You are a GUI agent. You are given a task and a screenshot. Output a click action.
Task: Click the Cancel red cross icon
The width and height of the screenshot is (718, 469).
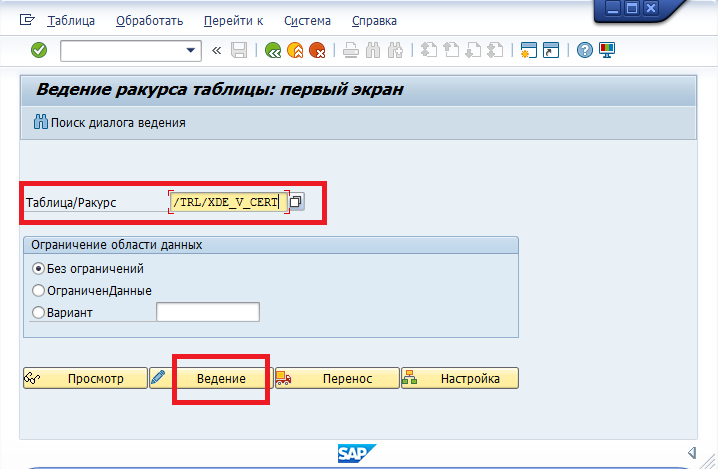[x=317, y=50]
